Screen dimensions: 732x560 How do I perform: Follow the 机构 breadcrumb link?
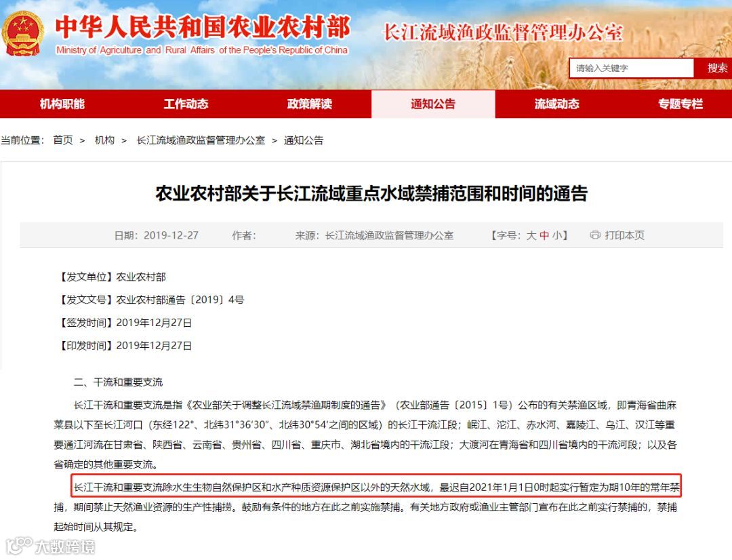(104, 140)
